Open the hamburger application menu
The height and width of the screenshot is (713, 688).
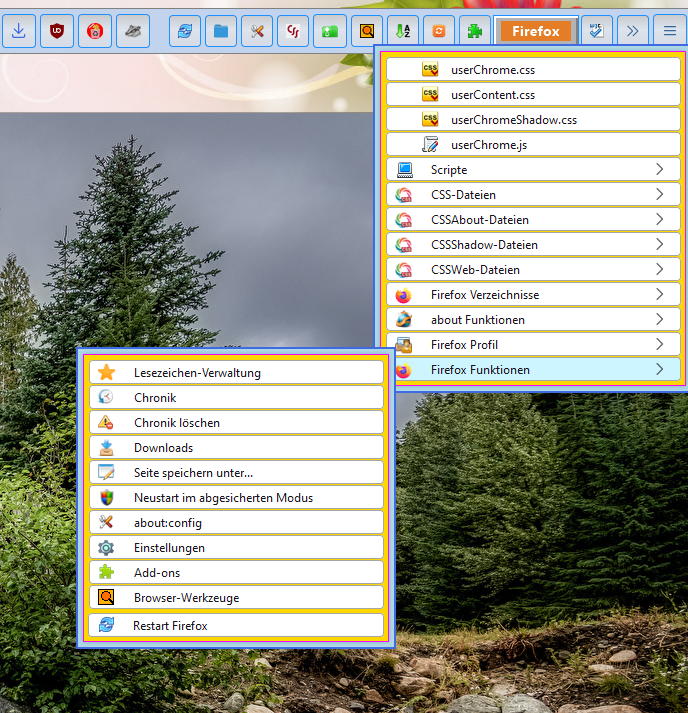pyautogui.click(x=669, y=31)
